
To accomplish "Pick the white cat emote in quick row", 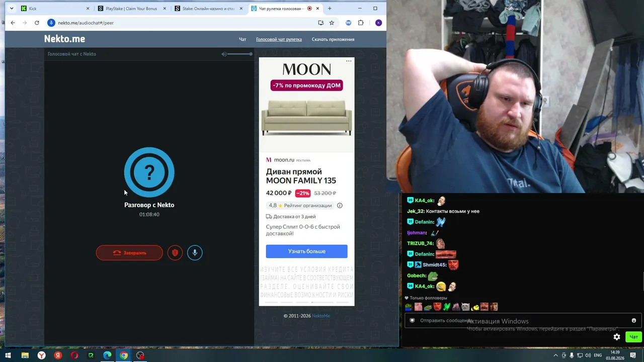I will (465, 307).
